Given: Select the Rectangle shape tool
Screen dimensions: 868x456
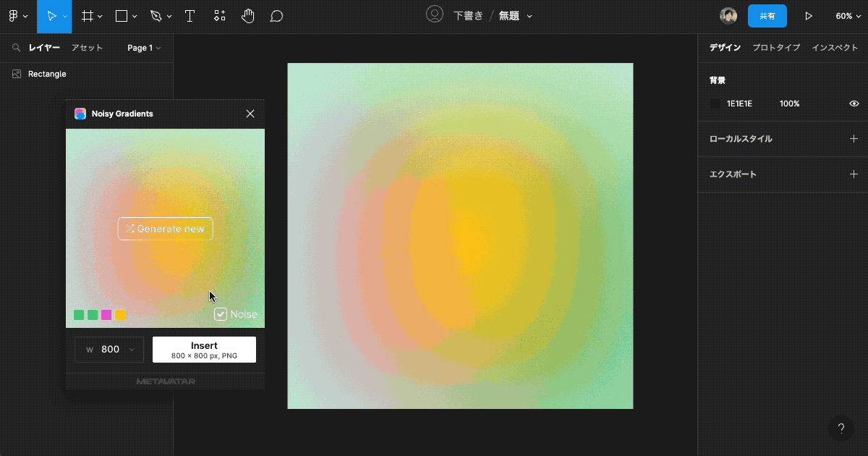Looking at the screenshot, I should point(120,15).
